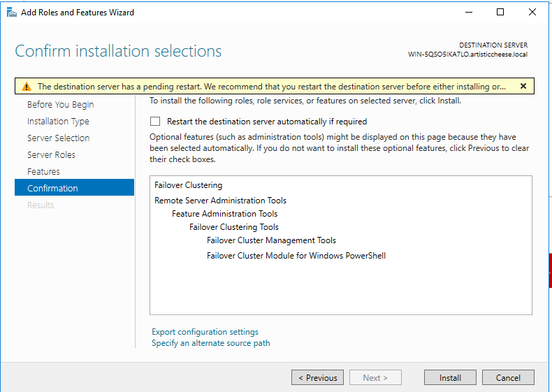Viewport: 552px width, 392px height.
Task: Dismiss the pending restart warning banner
Action: coord(523,87)
